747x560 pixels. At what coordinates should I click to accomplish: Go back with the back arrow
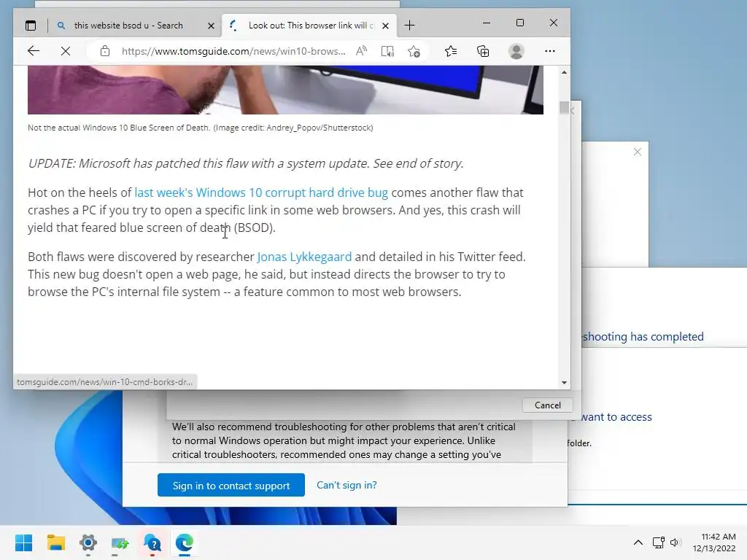[x=34, y=51]
